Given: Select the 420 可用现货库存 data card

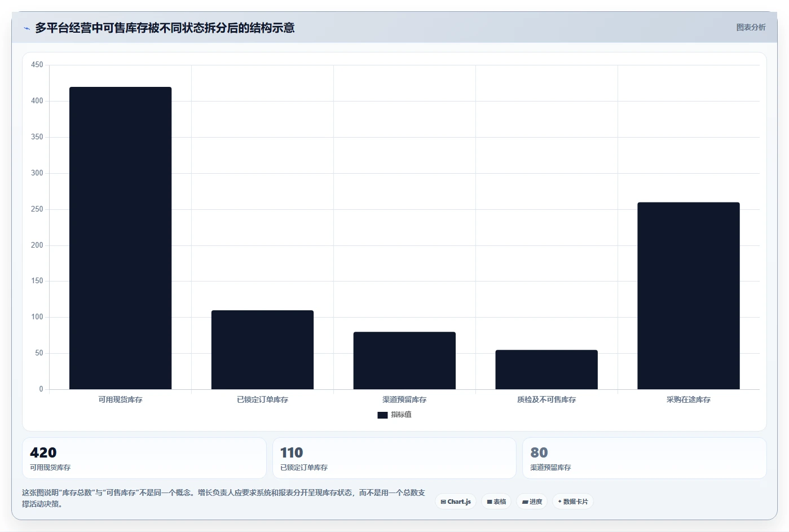Looking at the screenshot, I should 144,458.
